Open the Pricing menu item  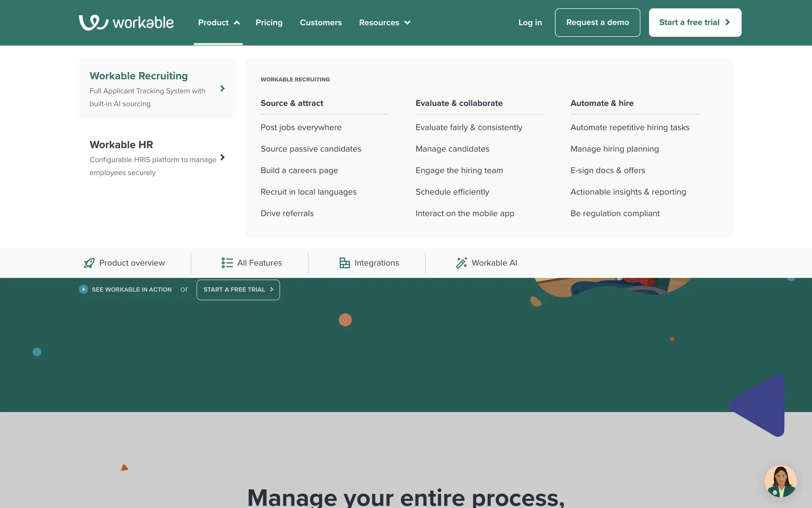point(269,22)
